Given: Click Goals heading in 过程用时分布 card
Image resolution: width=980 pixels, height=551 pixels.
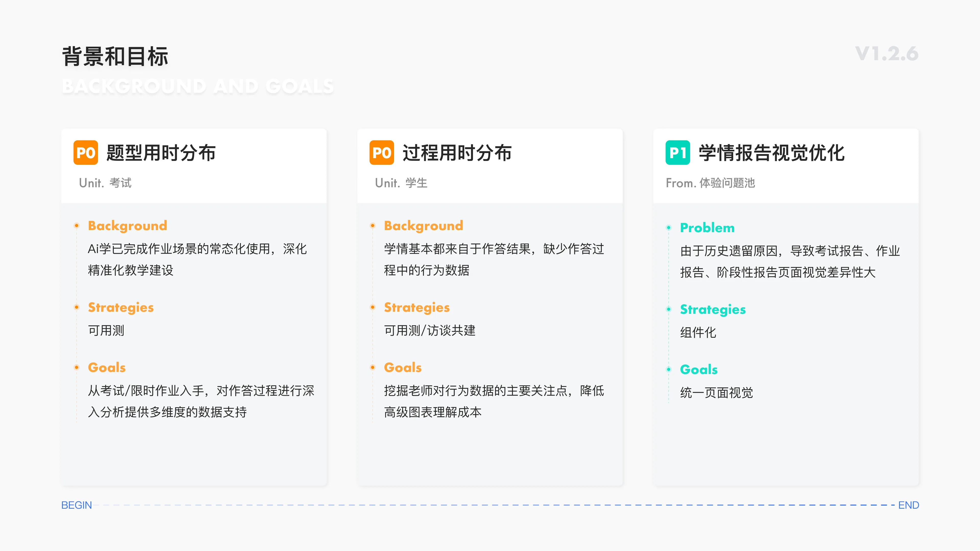Looking at the screenshot, I should 403,367.
